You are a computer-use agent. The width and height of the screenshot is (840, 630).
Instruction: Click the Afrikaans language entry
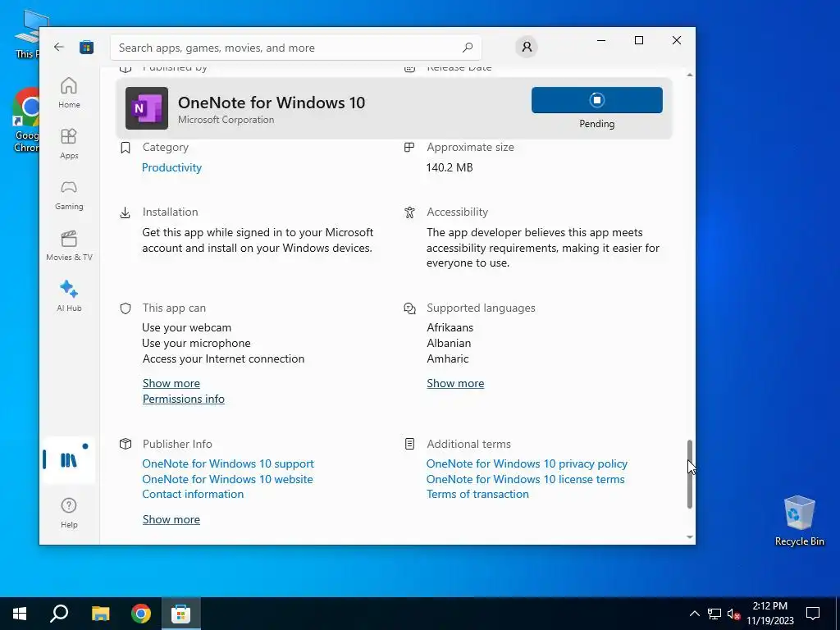click(x=450, y=327)
